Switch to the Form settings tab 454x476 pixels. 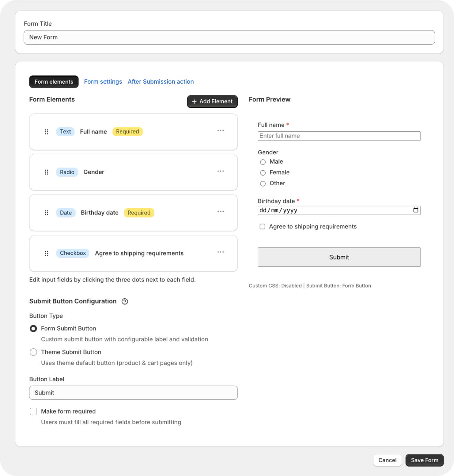click(x=103, y=81)
